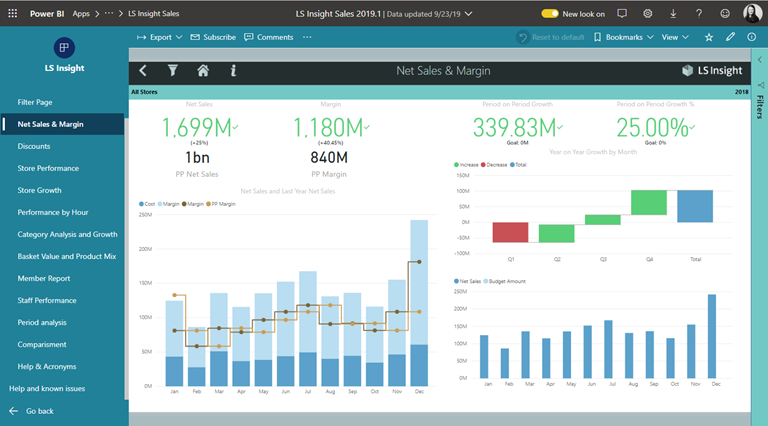Click the filter funnel icon in report header
This screenshot has width=768, height=426.
[172, 71]
